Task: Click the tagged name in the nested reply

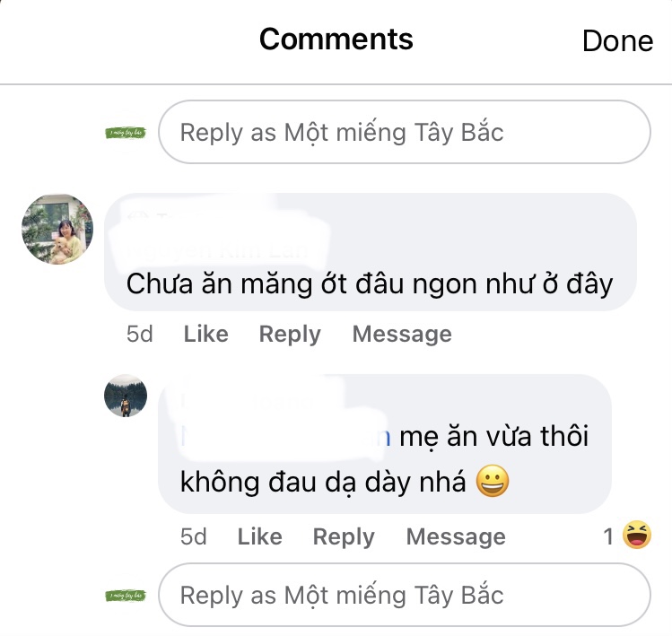Action: pyautogui.click(x=285, y=438)
